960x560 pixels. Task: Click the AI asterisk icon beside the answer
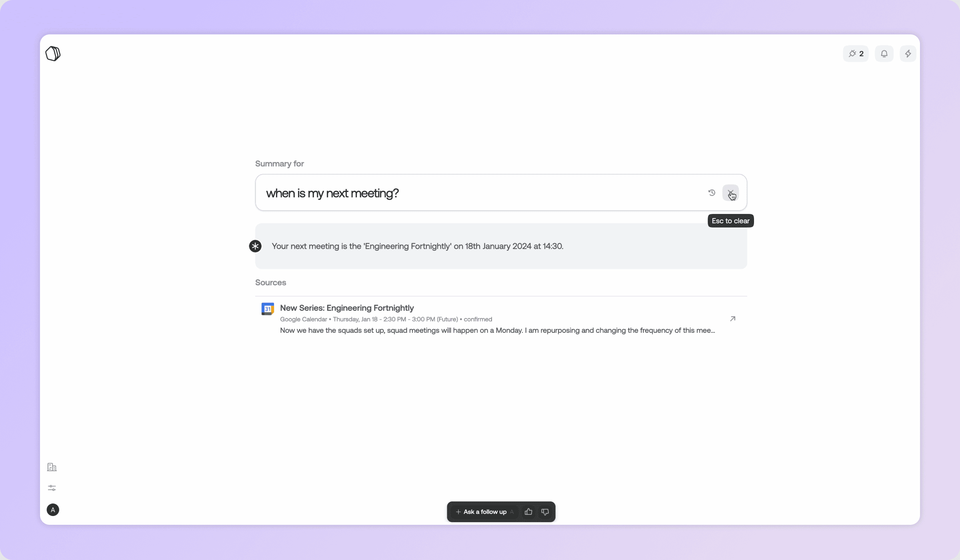(x=255, y=246)
